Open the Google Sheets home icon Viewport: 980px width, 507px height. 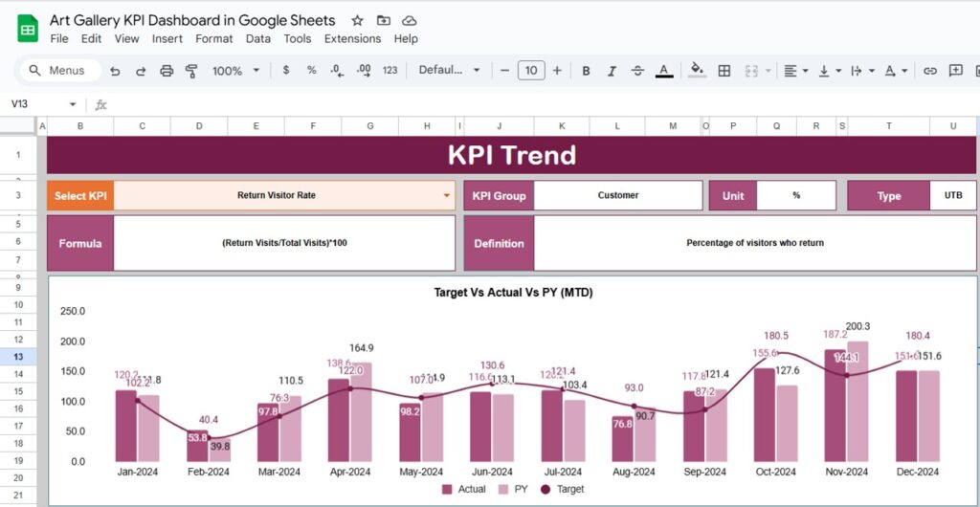click(x=28, y=29)
